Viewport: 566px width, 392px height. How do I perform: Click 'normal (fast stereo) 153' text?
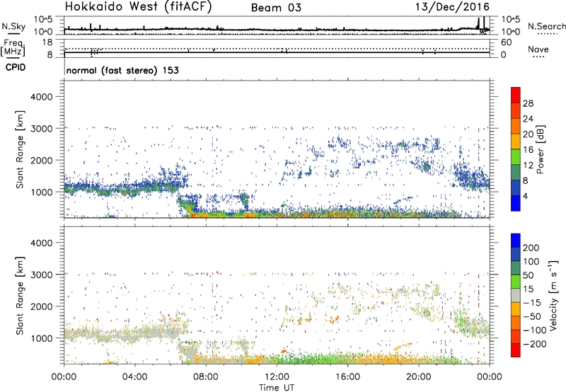click(x=122, y=70)
